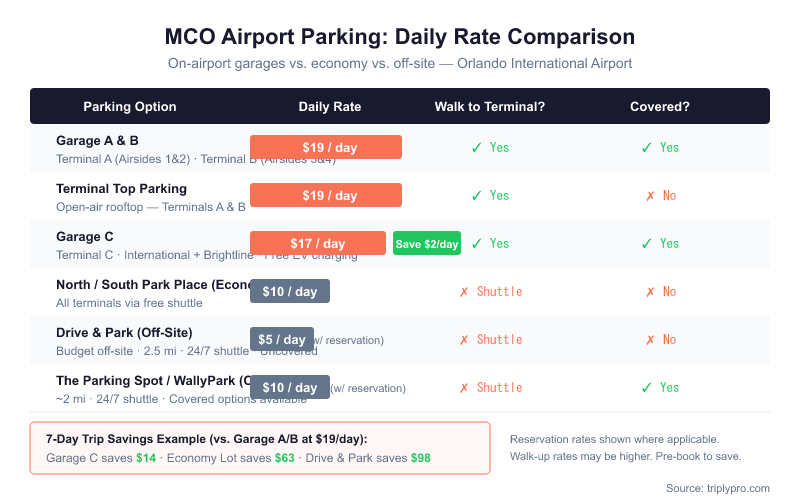Click the Daily Rate column header

[x=330, y=107]
